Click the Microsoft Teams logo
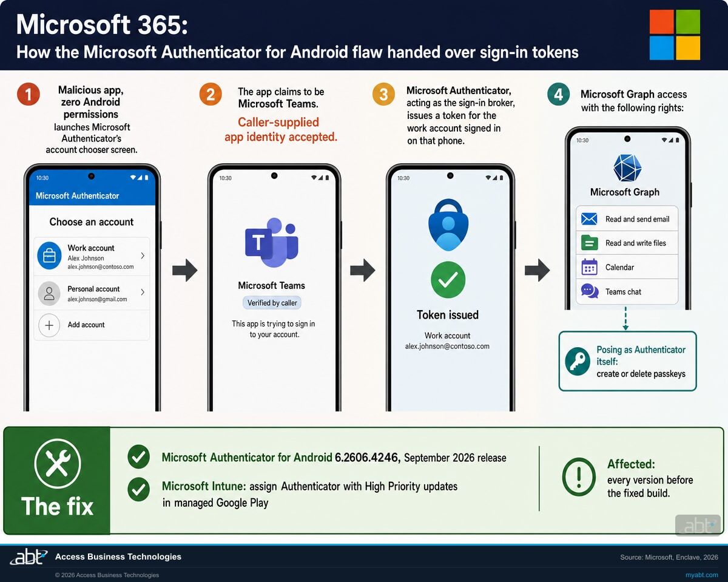Screen dimensions: 728x582 271,243
